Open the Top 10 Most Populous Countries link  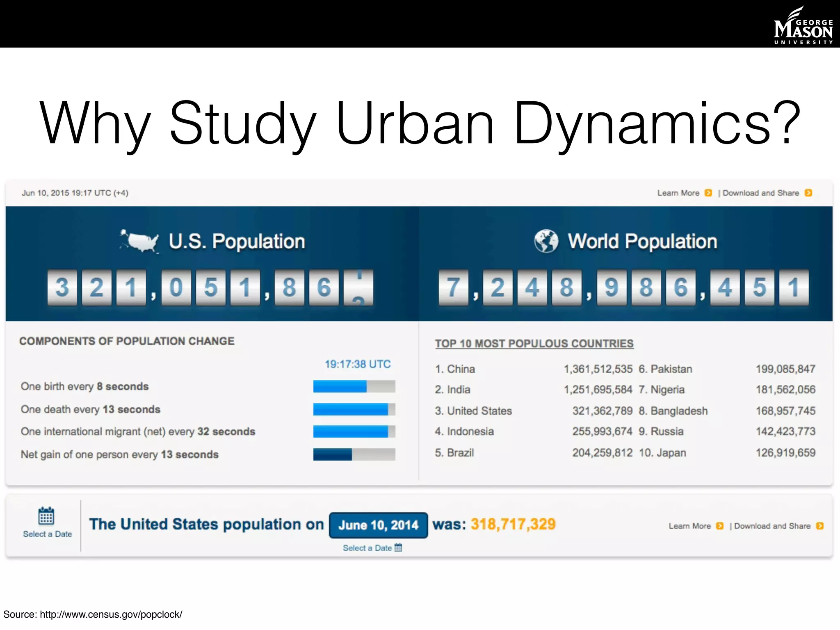click(534, 343)
